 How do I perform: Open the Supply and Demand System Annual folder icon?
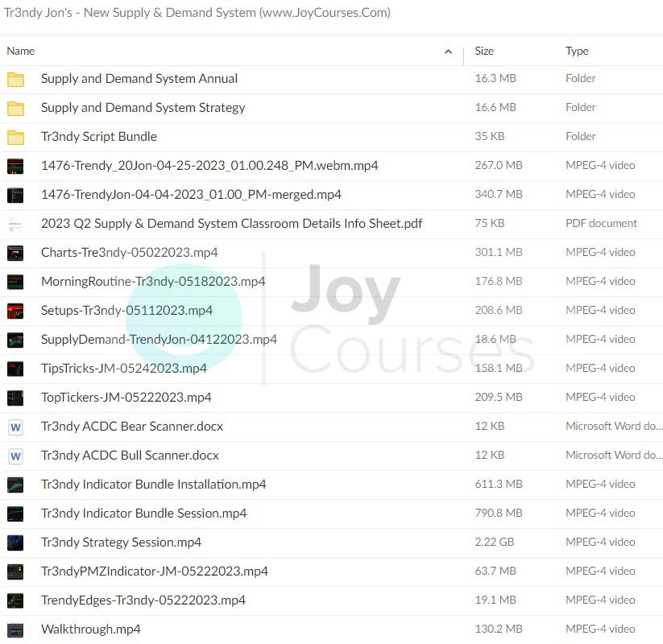15,79
